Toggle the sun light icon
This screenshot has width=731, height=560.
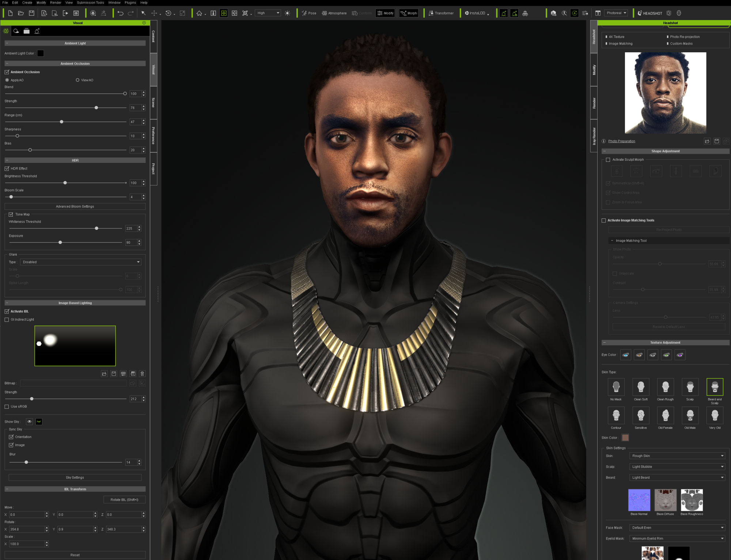pos(287,13)
